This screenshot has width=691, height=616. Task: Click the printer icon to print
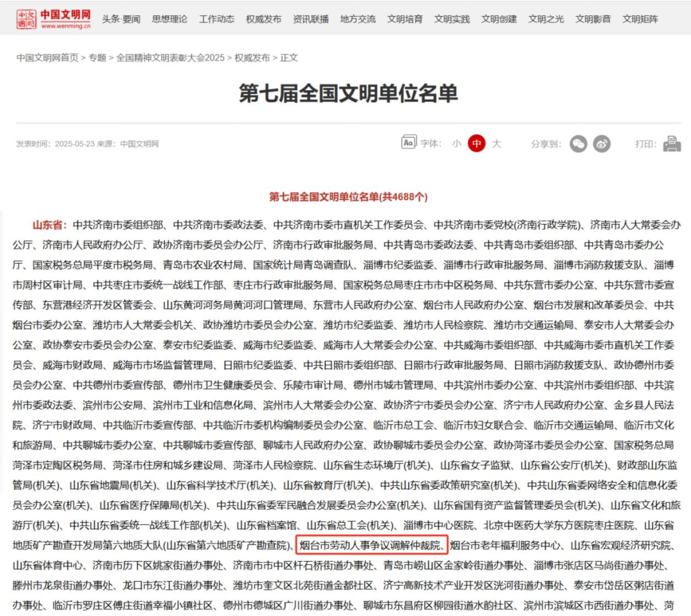pos(672,144)
